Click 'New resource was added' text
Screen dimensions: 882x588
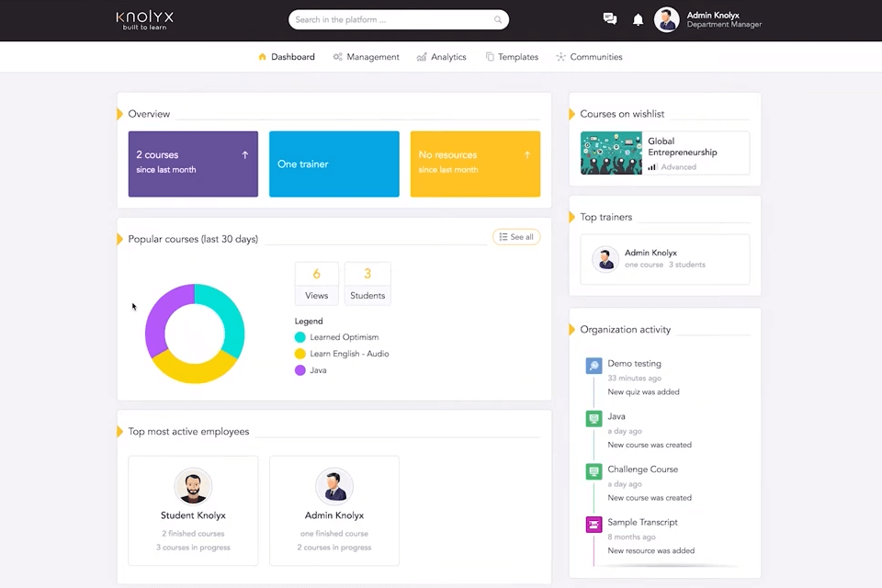(650, 550)
